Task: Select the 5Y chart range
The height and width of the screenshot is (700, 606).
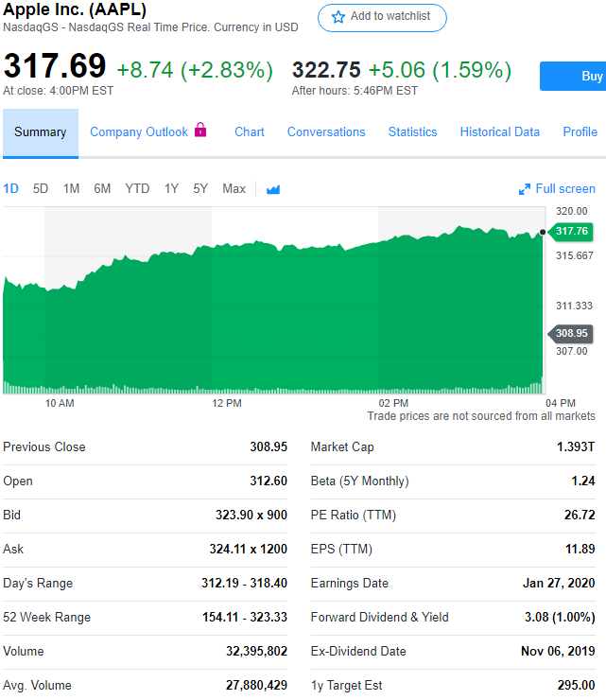Action: click(200, 188)
